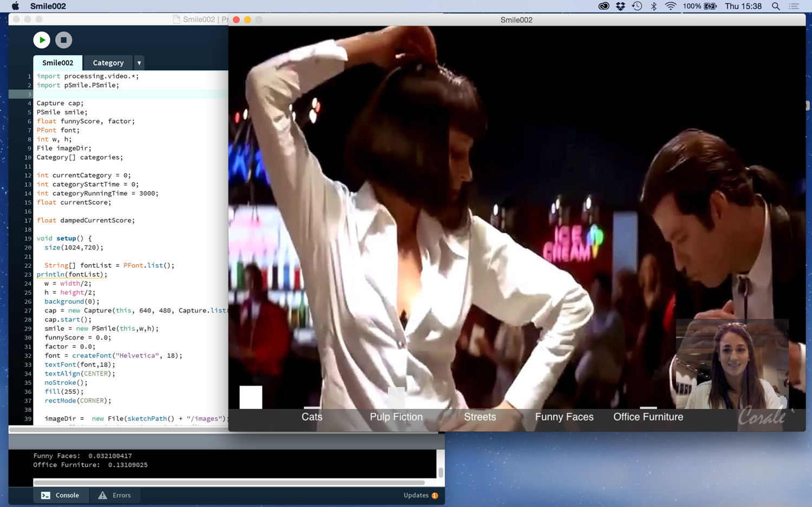Open the Time Machine menu bar icon

tap(637, 6)
